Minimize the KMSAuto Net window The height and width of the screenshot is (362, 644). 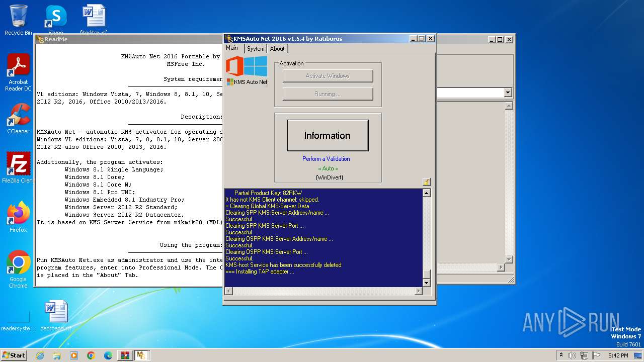point(413,39)
